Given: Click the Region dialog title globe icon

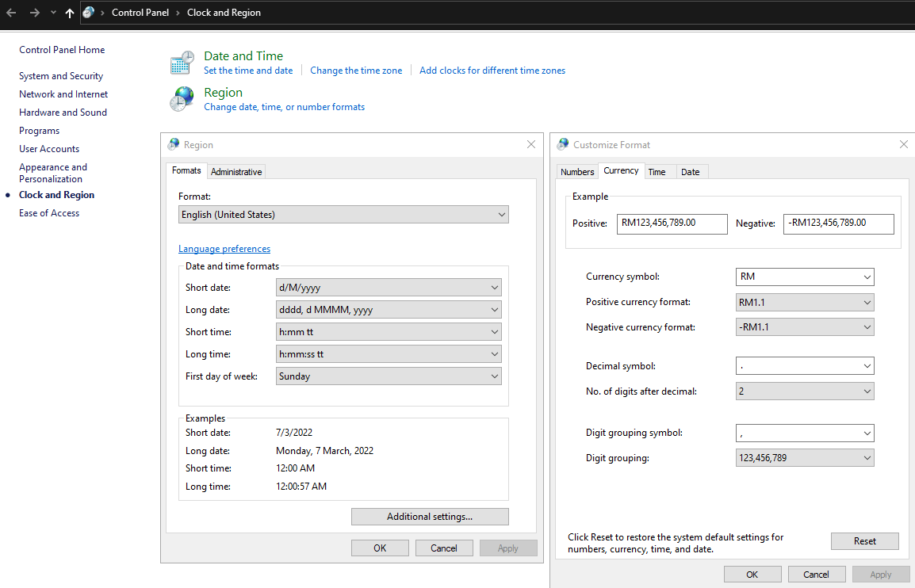Looking at the screenshot, I should [x=174, y=144].
